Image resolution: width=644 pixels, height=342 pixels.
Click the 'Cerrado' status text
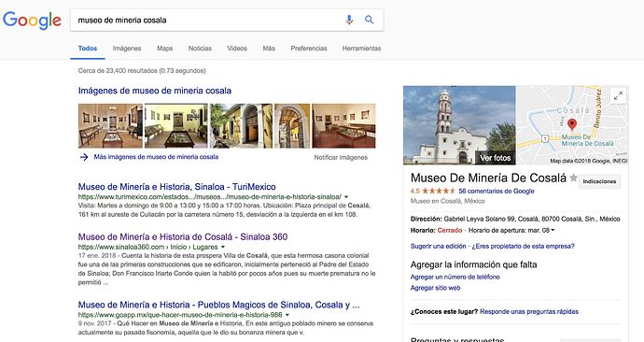click(x=449, y=231)
